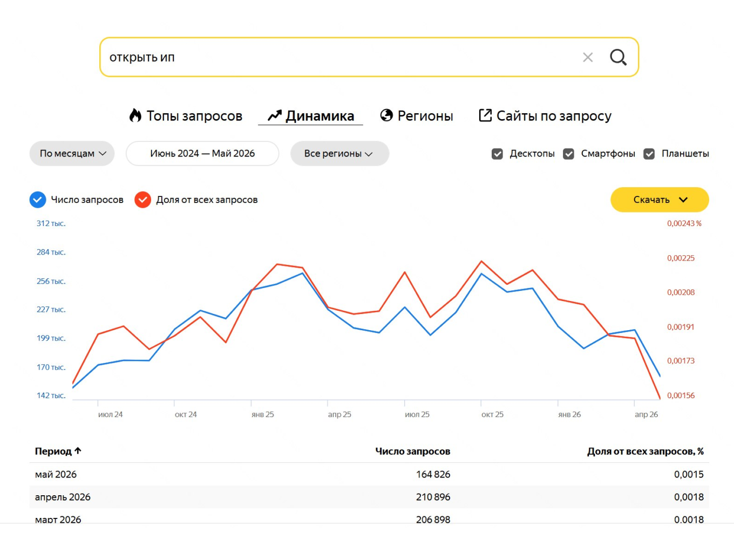Clear the search field with the X icon
This screenshot has height=560, width=734.
[588, 57]
